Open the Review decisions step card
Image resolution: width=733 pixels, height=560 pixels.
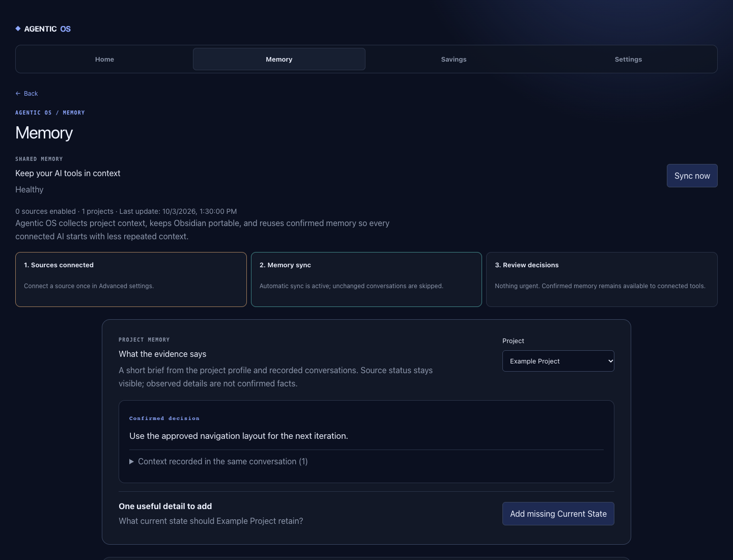tap(602, 279)
